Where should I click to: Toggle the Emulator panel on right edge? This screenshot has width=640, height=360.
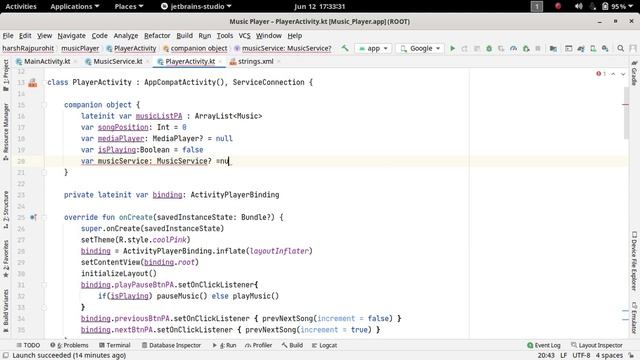click(x=634, y=318)
